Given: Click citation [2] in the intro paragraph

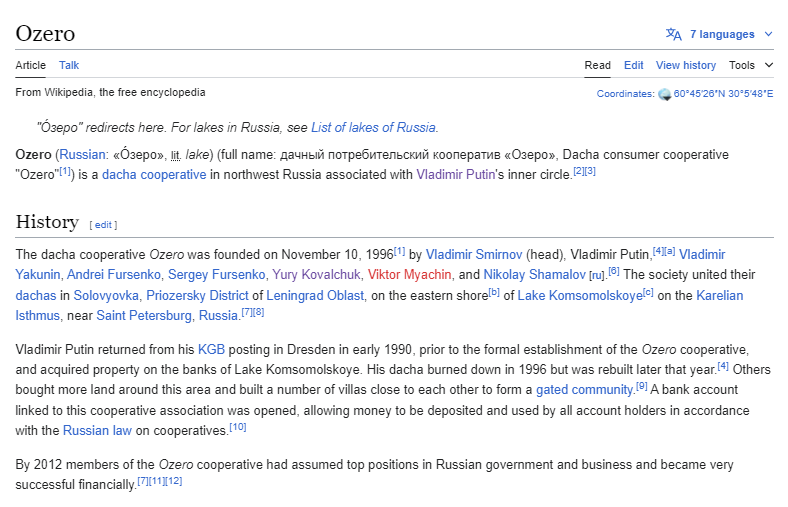Looking at the screenshot, I should point(579,171).
